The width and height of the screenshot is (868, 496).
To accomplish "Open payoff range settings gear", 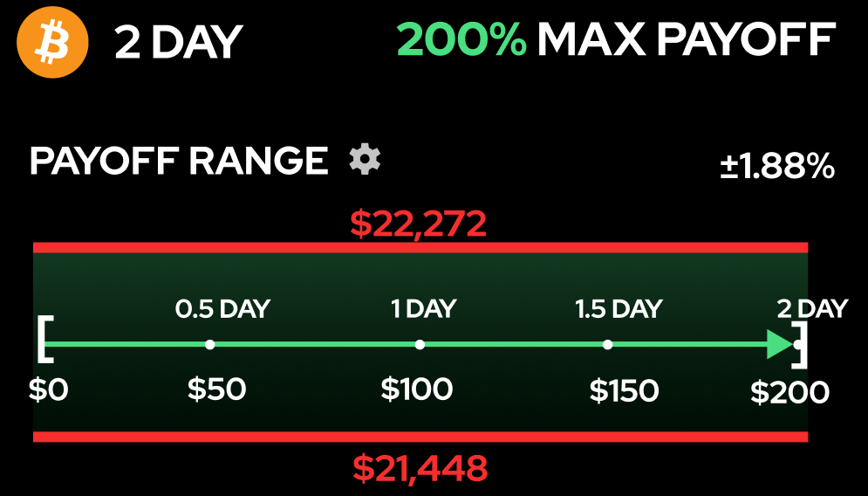I will point(365,160).
